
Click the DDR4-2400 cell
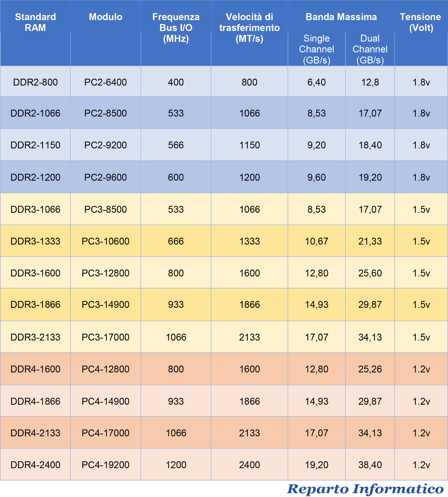[35, 465]
